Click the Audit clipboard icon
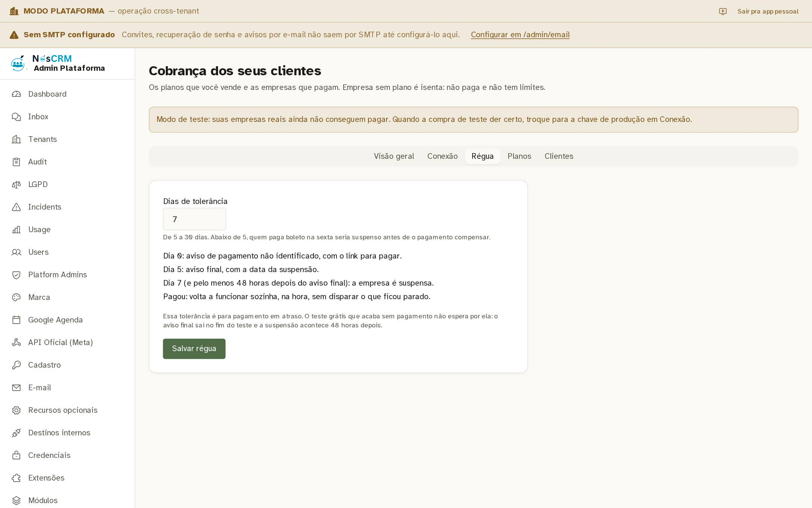This screenshot has height=508, width=812. pos(16,162)
